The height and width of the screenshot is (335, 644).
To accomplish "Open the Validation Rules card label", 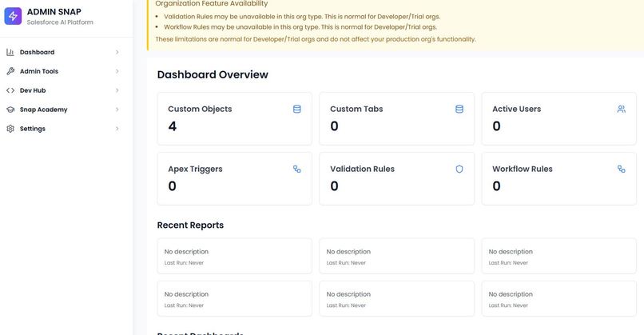I will coord(362,169).
